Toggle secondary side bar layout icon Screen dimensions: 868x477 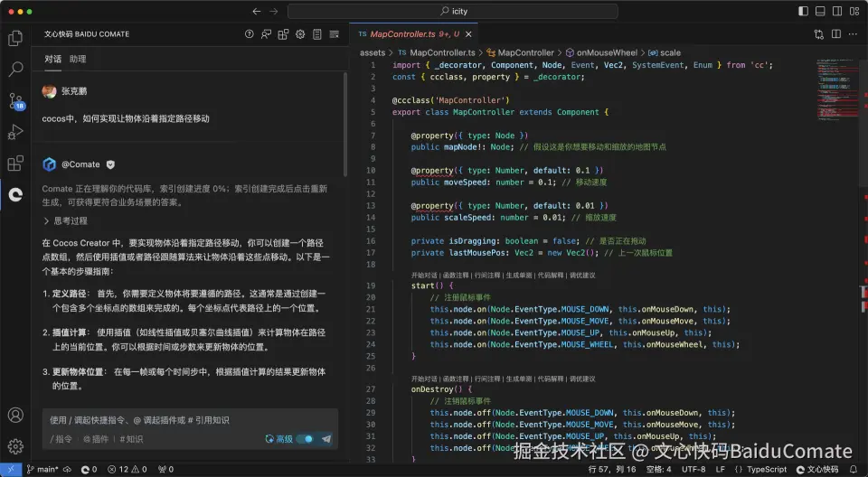(837, 11)
